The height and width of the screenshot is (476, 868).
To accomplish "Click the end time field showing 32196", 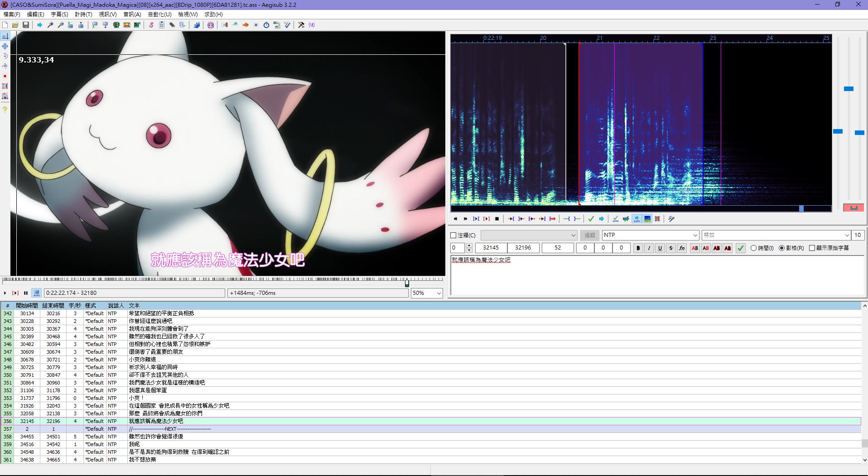I will point(523,248).
